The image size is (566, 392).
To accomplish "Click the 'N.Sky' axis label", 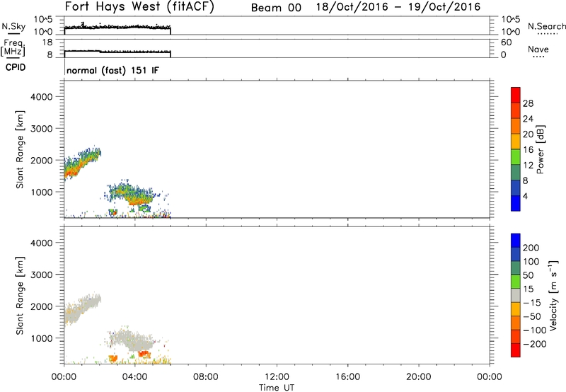I will [x=13, y=26].
